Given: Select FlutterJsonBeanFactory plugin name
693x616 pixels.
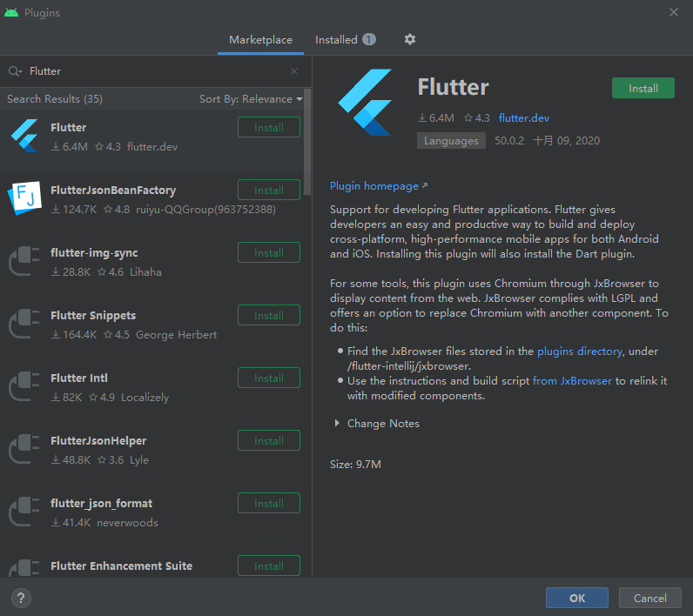Looking at the screenshot, I should pyautogui.click(x=113, y=190).
